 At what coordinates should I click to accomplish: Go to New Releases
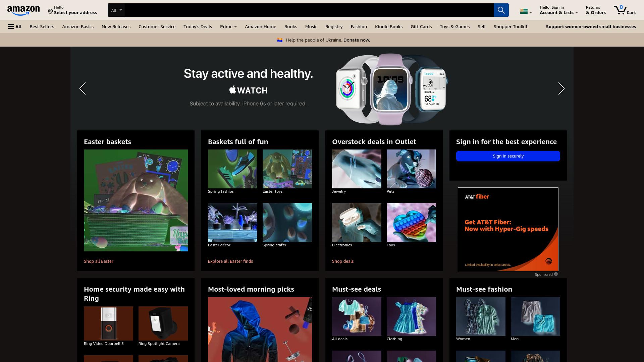click(116, 26)
